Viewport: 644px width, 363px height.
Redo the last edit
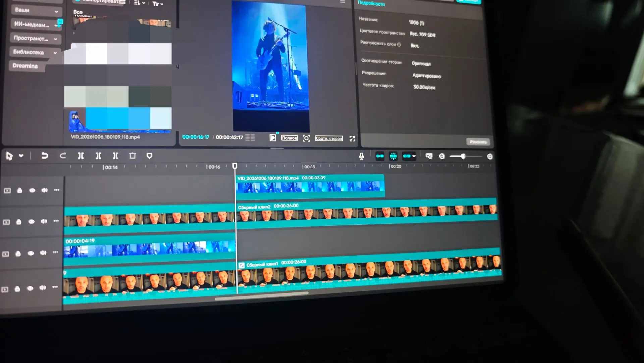click(63, 156)
